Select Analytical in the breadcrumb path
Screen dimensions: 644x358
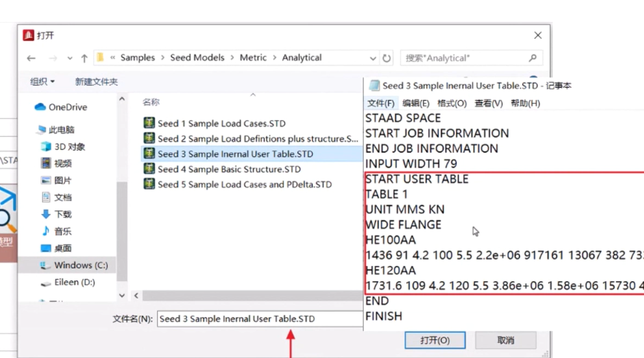(x=302, y=58)
